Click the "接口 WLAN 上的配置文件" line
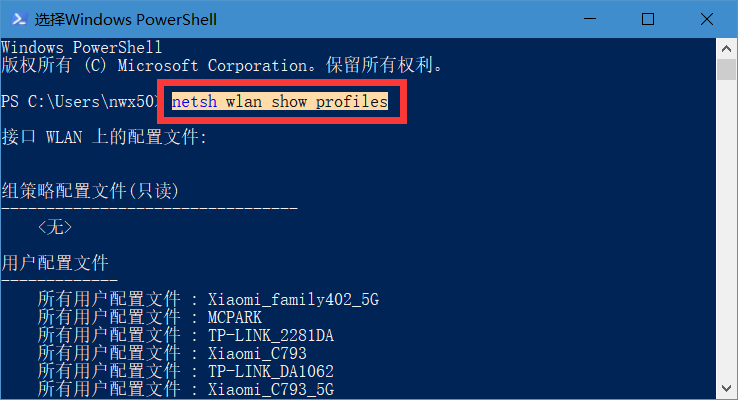The height and width of the screenshot is (400, 738). click(x=104, y=137)
